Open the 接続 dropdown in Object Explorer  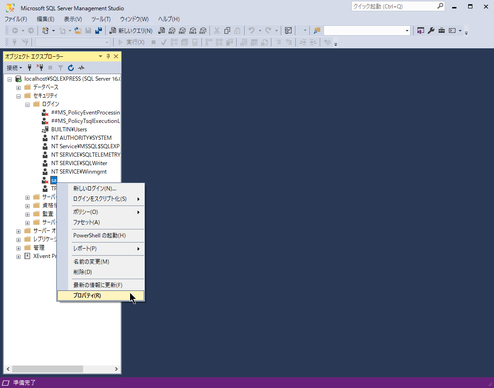(14, 68)
